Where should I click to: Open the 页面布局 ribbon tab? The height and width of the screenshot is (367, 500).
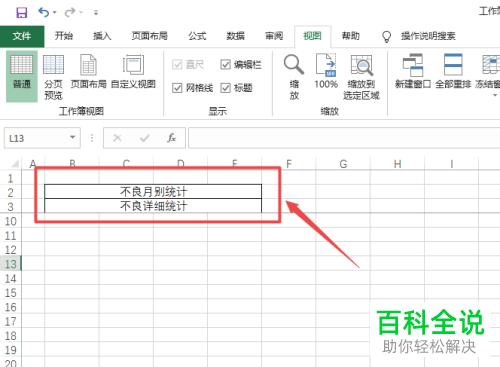(x=149, y=36)
